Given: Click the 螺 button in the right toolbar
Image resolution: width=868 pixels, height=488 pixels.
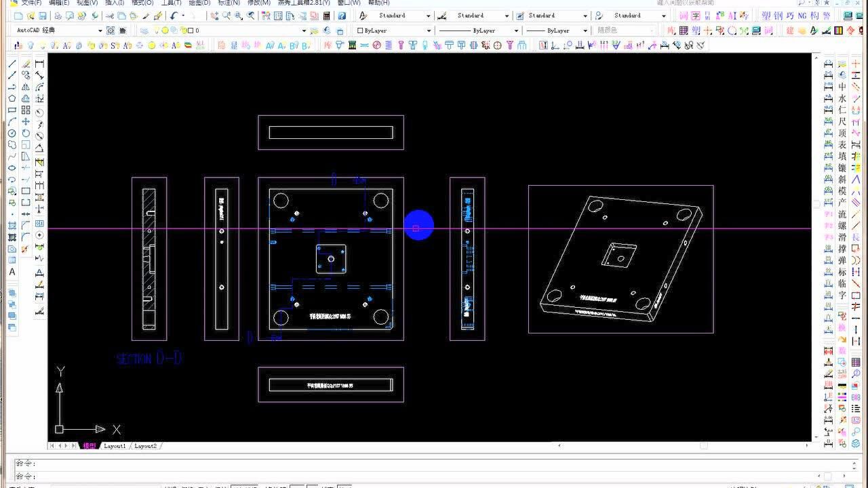Looking at the screenshot, I should point(842,226).
